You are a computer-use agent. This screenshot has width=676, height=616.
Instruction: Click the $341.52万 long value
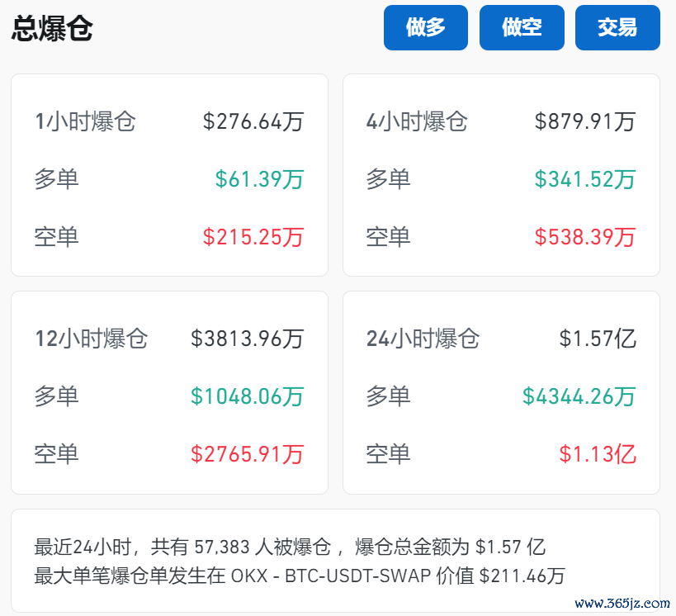pyautogui.click(x=585, y=179)
